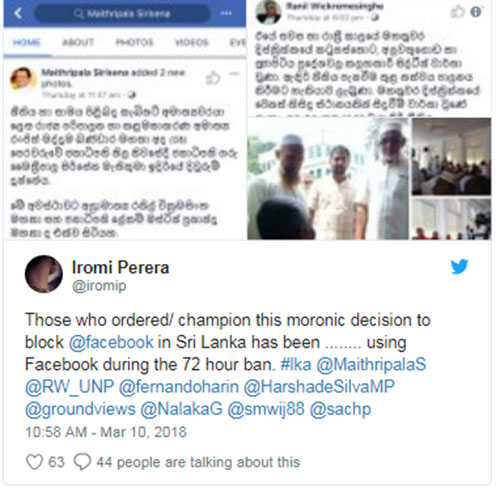This screenshot has height=492, width=500.
Task: Select the HOME tab
Action: [27, 42]
